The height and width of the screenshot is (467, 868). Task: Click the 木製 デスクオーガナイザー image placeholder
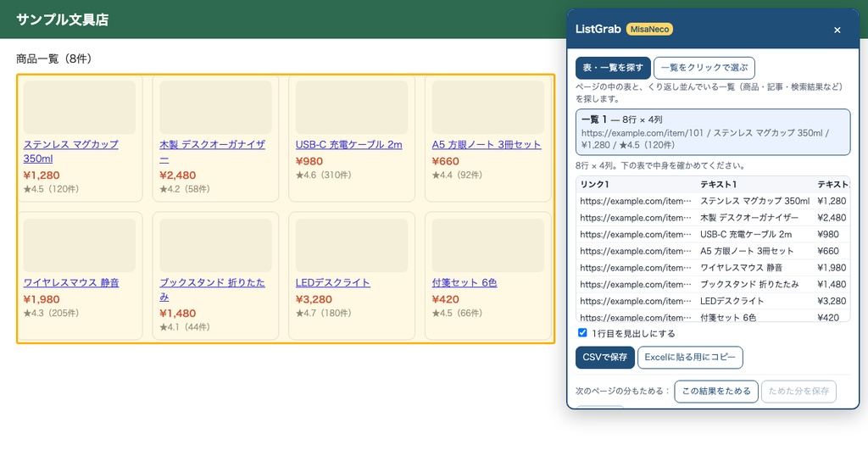coord(215,108)
